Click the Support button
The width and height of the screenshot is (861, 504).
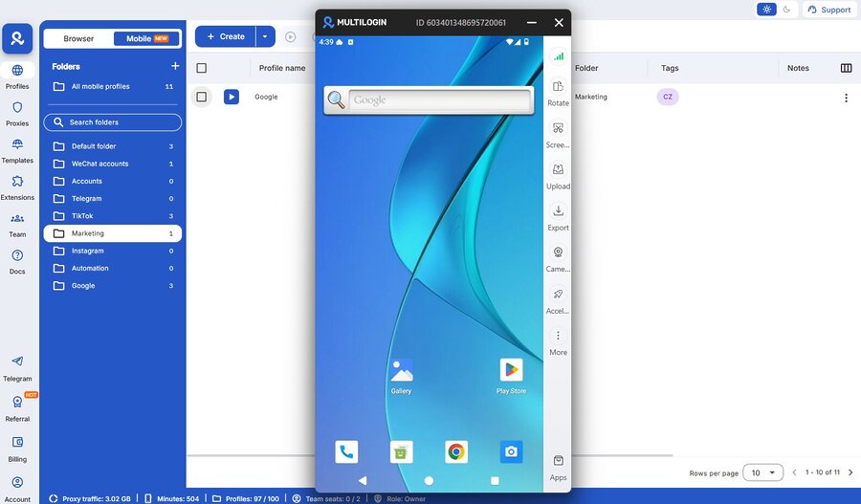click(828, 10)
